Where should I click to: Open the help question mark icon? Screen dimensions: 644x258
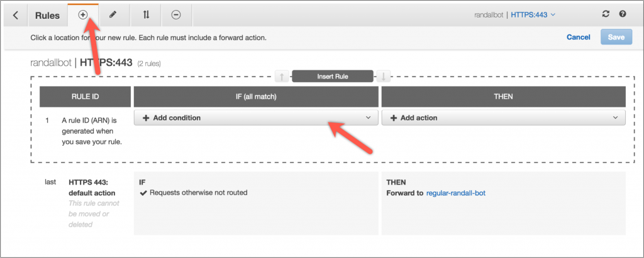[623, 14]
